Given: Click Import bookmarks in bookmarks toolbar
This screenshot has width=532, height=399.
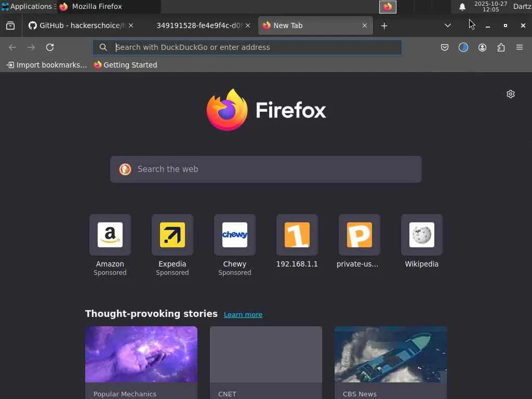Looking at the screenshot, I should click(x=47, y=65).
